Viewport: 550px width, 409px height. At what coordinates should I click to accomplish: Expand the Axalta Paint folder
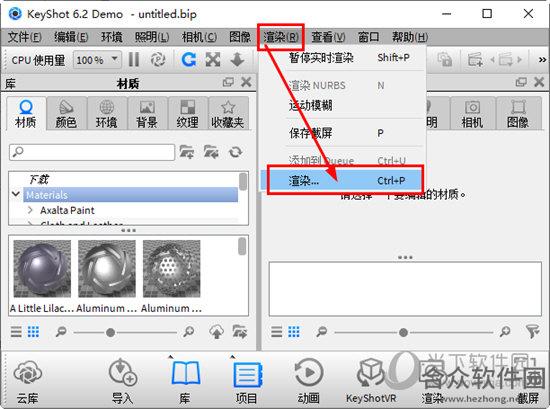pos(30,210)
